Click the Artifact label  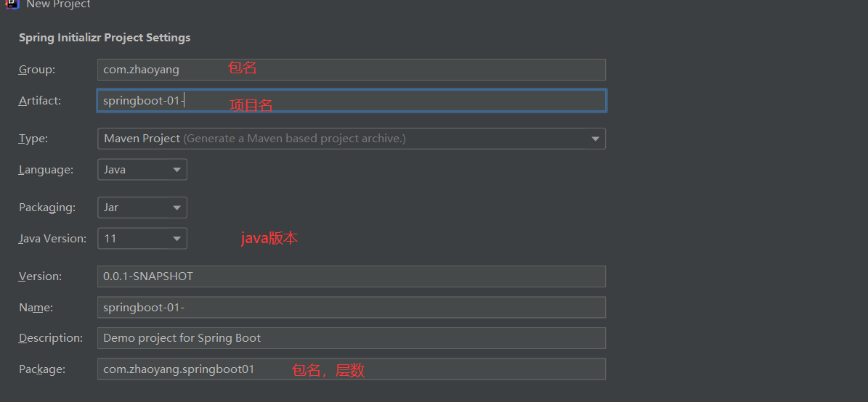point(40,101)
